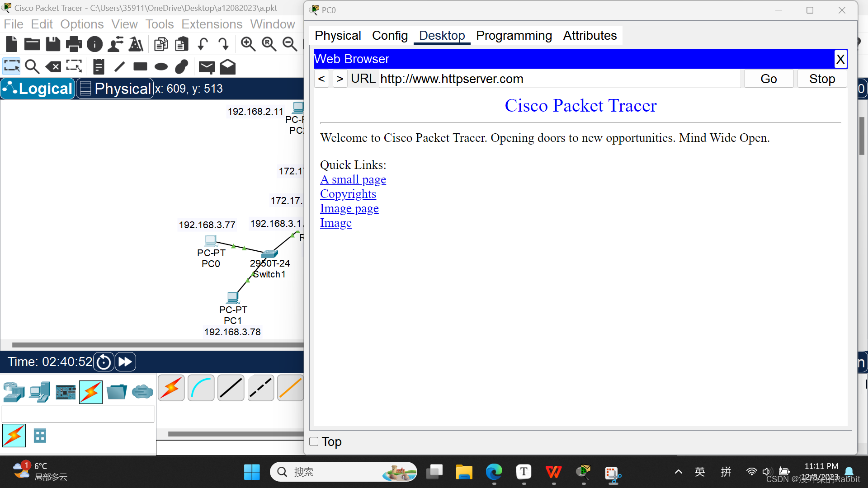Follow the 'Image page' link

click(349, 208)
